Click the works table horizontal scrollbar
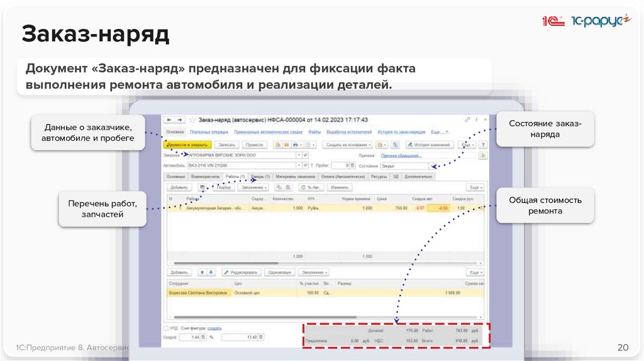Screen dimensions: 644x361 [x=226, y=264]
